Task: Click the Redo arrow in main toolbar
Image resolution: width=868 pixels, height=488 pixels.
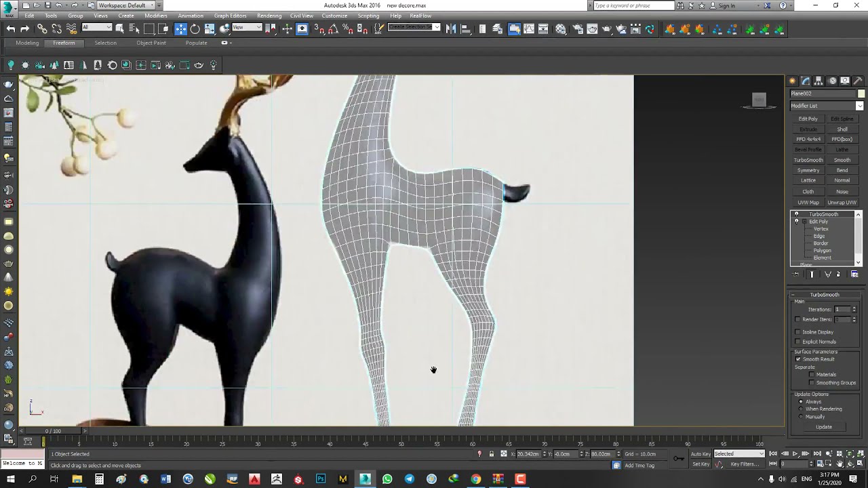Action: click(x=25, y=28)
